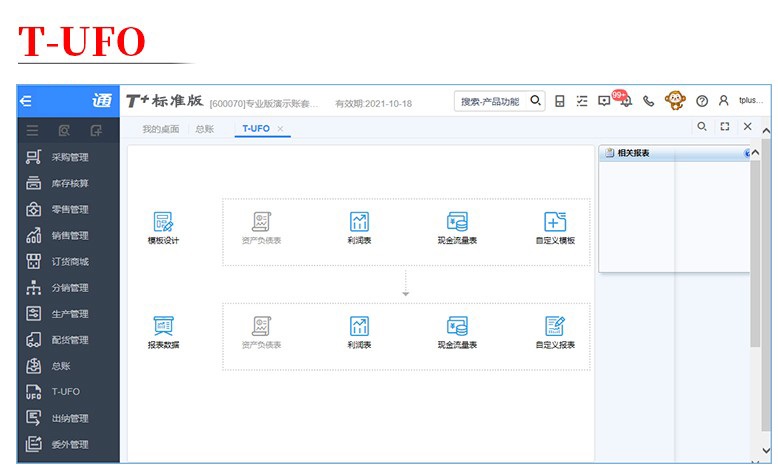The width and height of the screenshot is (778, 469).
Task: Open the user account icon
Action: (x=723, y=101)
